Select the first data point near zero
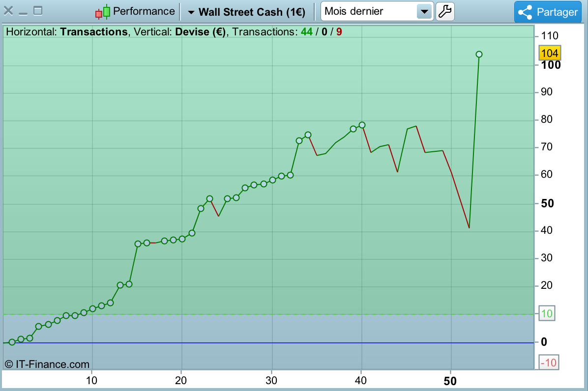This screenshot has height=391, width=588. [12, 342]
